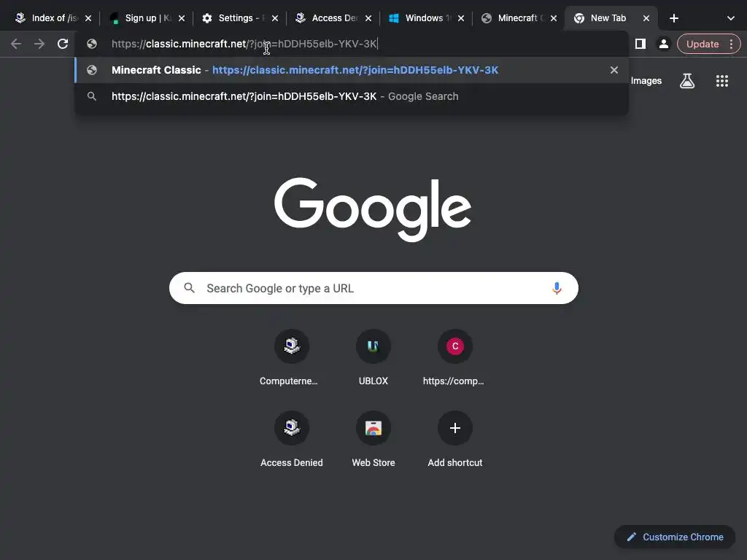
Task: Open the Google apps grid
Action: pyautogui.click(x=721, y=81)
